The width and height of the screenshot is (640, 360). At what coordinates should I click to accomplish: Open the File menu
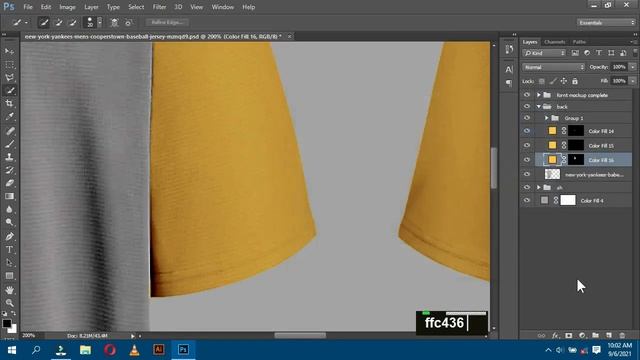click(x=28, y=7)
